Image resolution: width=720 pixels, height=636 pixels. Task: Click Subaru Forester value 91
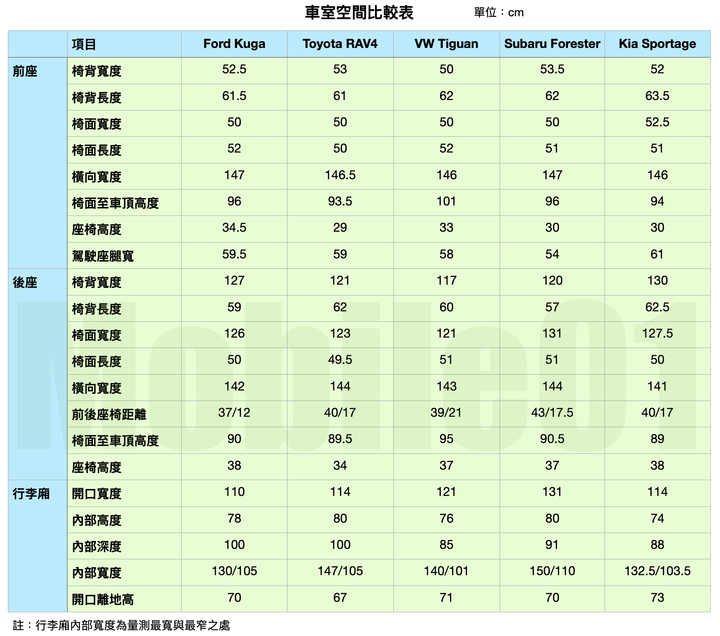552,545
